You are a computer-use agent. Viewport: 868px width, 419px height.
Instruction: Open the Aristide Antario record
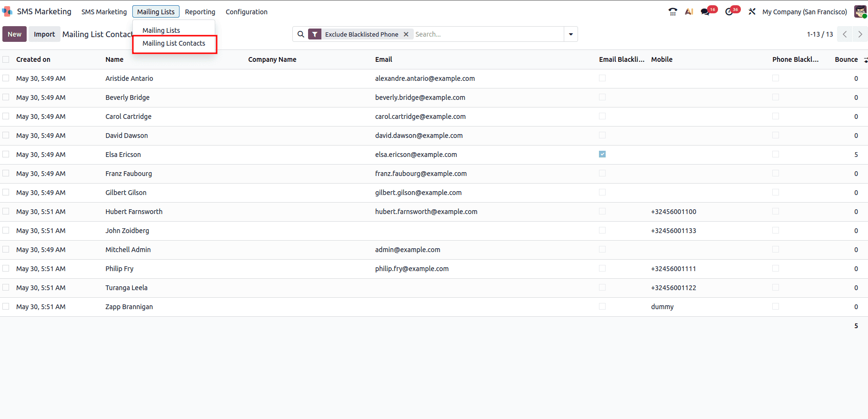click(x=130, y=78)
